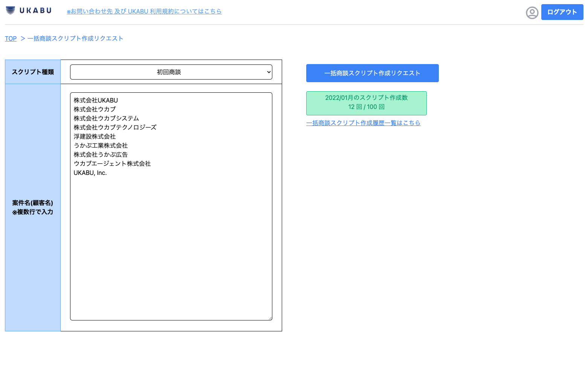Select the 浮建設株式会社 line in textarea
This screenshot has height=377, width=588.
click(x=95, y=136)
